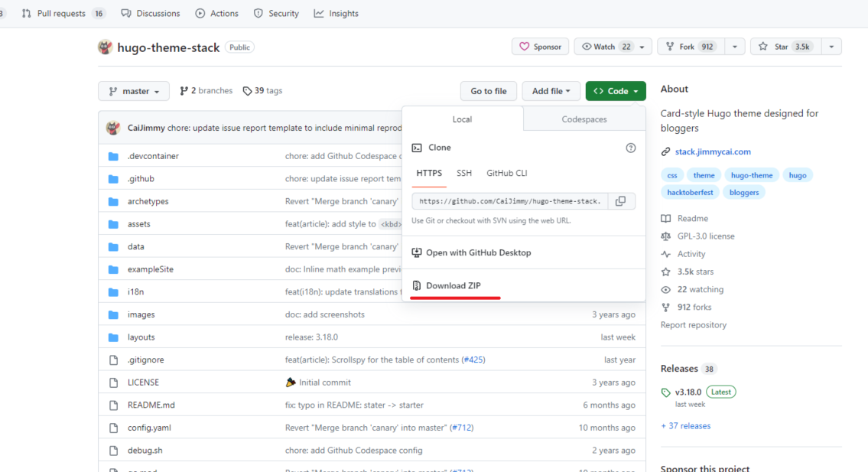Open the images folder
Image resolution: width=868 pixels, height=472 pixels.
141,314
